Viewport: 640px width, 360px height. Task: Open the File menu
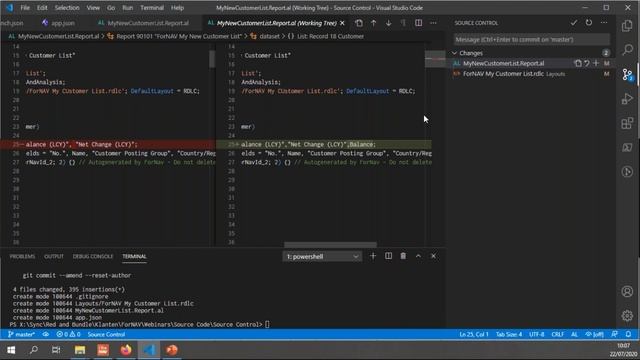click(x=25, y=8)
